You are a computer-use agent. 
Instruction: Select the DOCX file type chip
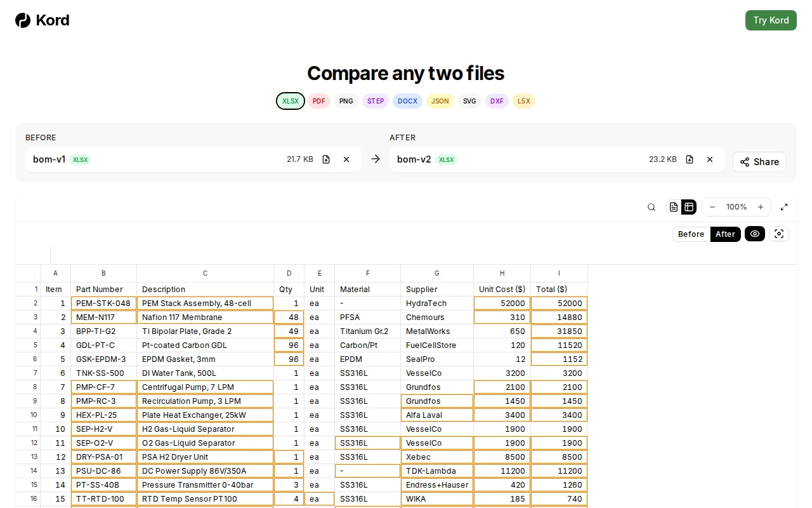tap(408, 101)
